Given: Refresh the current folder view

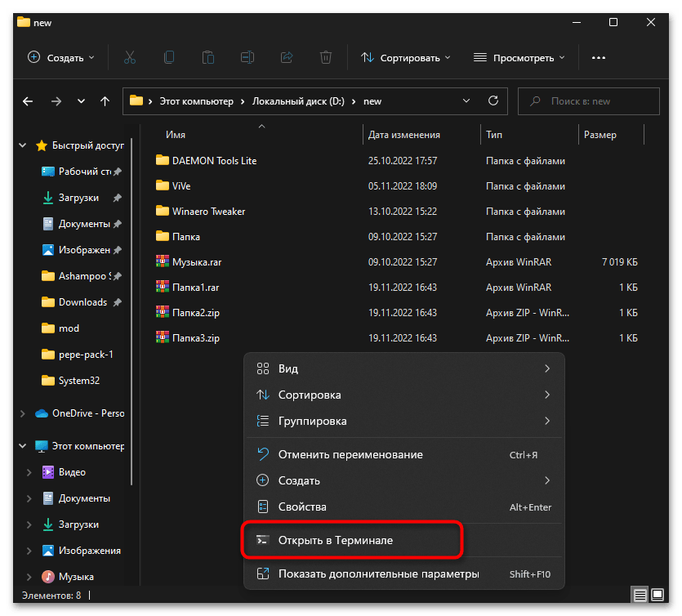Looking at the screenshot, I should point(493,101).
